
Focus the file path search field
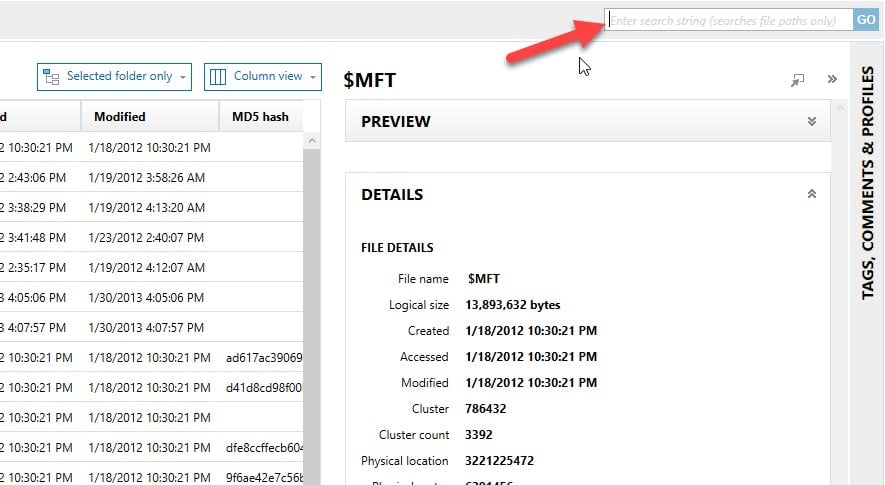[729, 20]
